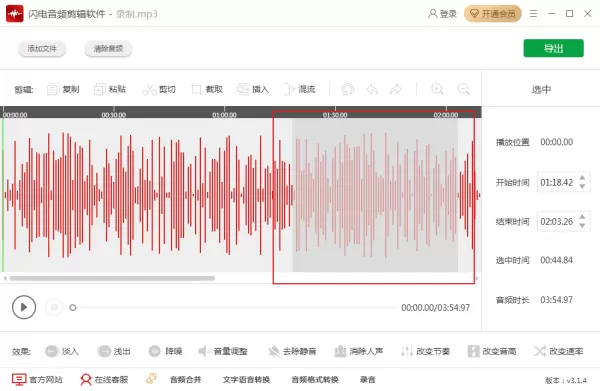Image resolution: width=600 pixels, height=391 pixels.
Task: Decrease end time with down stepper arrow
Action: pyautogui.click(x=582, y=226)
